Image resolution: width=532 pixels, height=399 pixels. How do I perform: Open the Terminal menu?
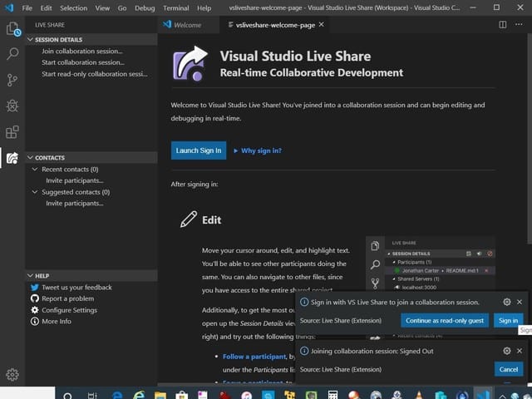[175, 7]
